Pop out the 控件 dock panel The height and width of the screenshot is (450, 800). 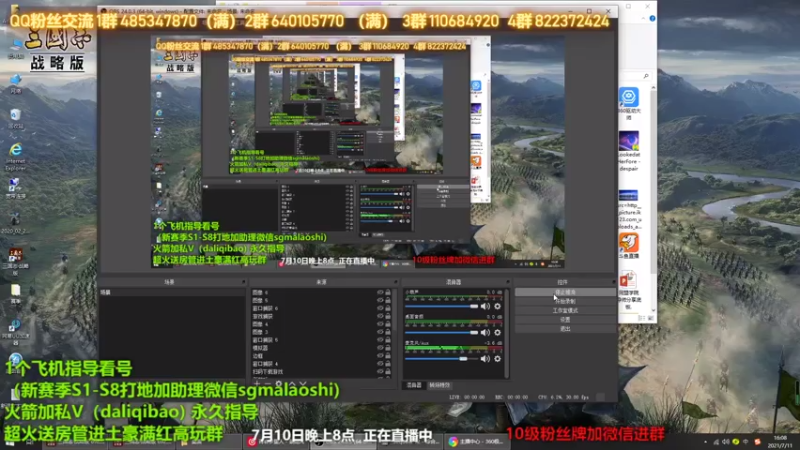click(613, 282)
